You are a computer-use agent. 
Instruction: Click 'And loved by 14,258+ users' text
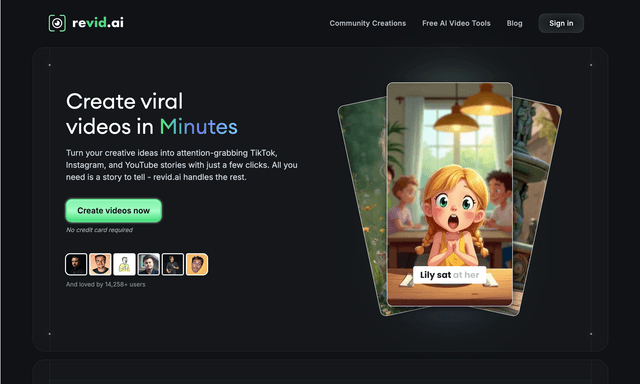tap(105, 284)
